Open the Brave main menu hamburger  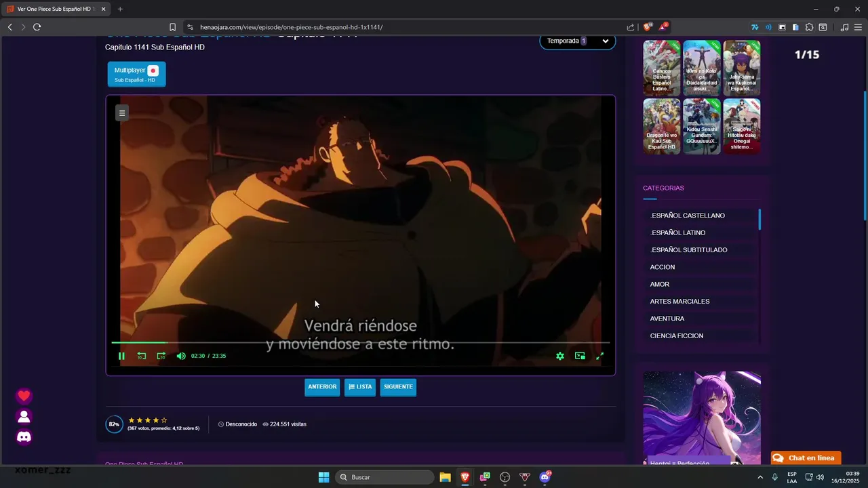[858, 27]
